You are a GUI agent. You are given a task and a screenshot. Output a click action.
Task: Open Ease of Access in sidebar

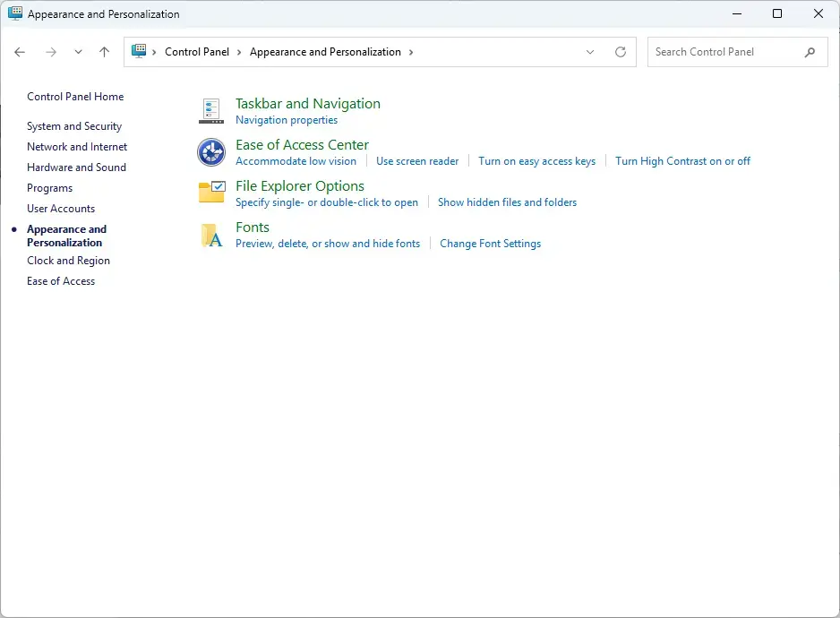point(61,281)
